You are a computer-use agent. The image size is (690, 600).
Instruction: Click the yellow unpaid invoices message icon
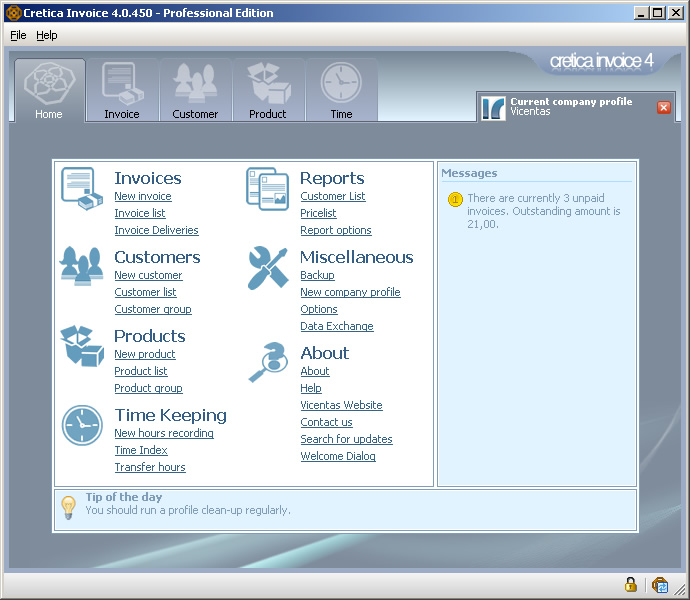click(x=455, y=199)
